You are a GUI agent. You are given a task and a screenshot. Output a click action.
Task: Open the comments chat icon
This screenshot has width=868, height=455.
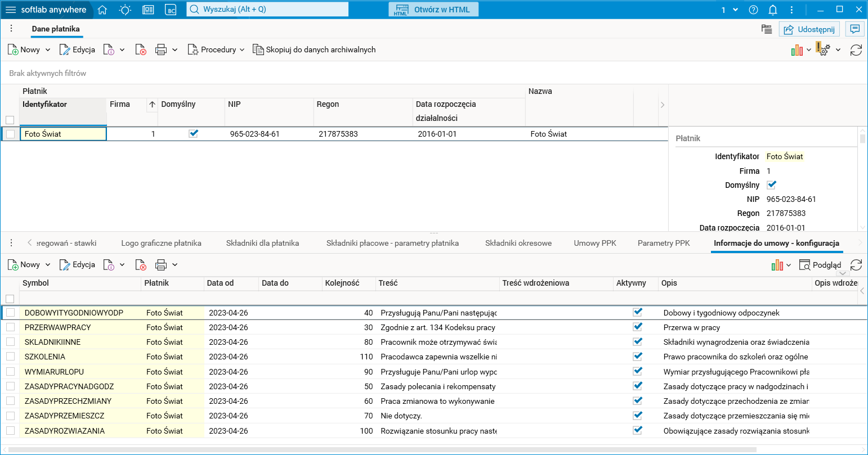pos(854,29)
